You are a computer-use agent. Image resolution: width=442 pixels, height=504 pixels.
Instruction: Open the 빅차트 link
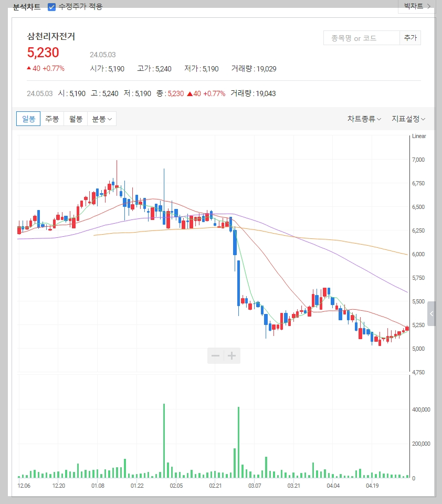417,6
